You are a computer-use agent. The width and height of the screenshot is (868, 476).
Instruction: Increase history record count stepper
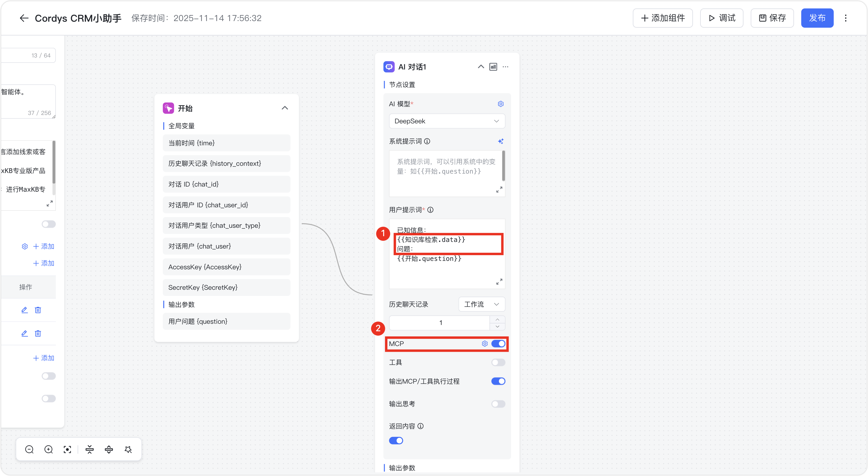[x=497, y=319]
